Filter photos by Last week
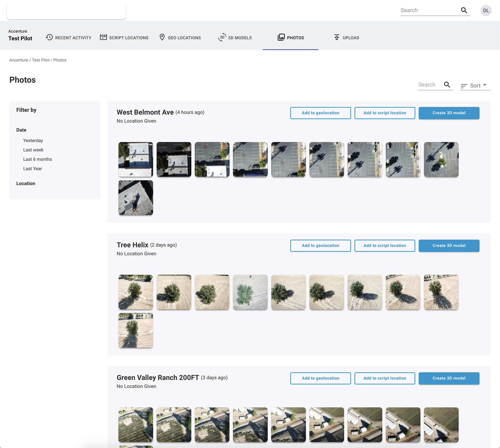The width and height of the screenshot is (500, 448). pyautogui.click(x=33, y=150)
